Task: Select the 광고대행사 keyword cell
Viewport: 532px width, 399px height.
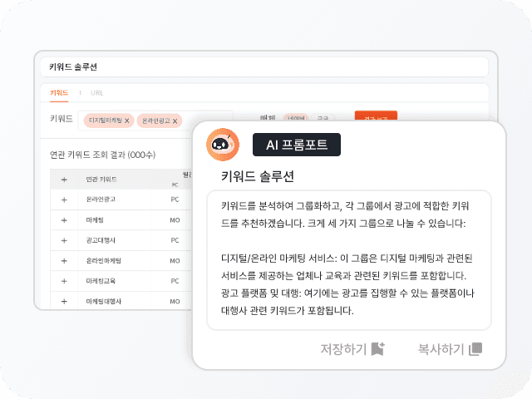Action: (101, 240)
